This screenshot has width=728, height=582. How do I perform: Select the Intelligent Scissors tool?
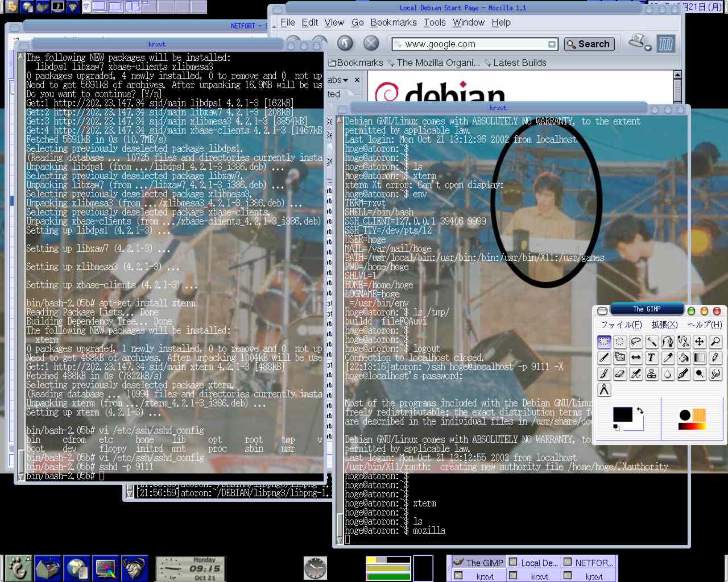684,342
